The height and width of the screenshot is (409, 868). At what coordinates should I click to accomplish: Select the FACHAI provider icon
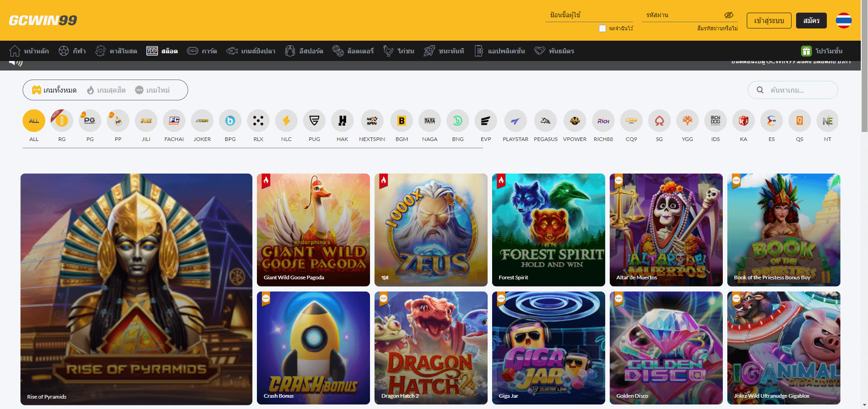pos(174,121)
